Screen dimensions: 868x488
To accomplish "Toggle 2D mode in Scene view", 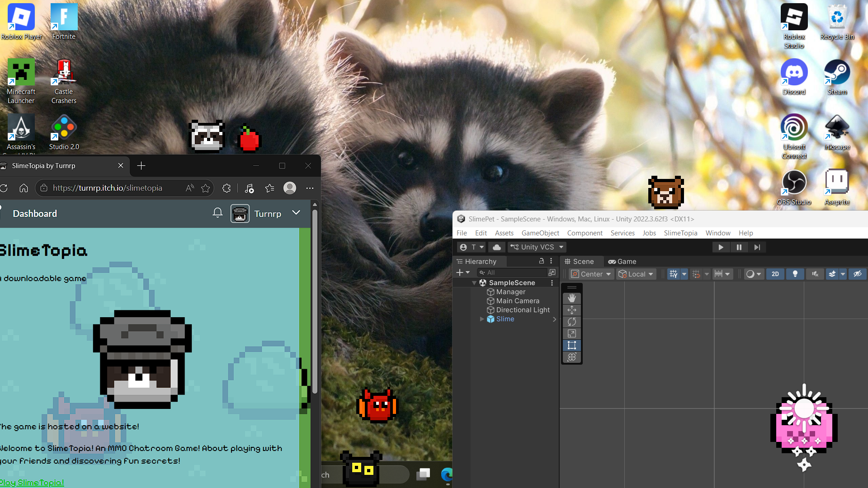I will (x=775, y=274).
